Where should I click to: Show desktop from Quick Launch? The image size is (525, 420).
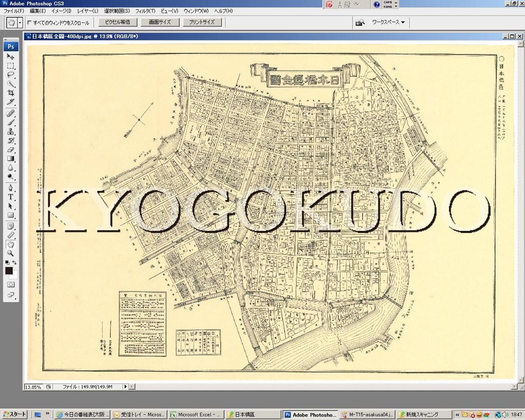click(37, 415)
